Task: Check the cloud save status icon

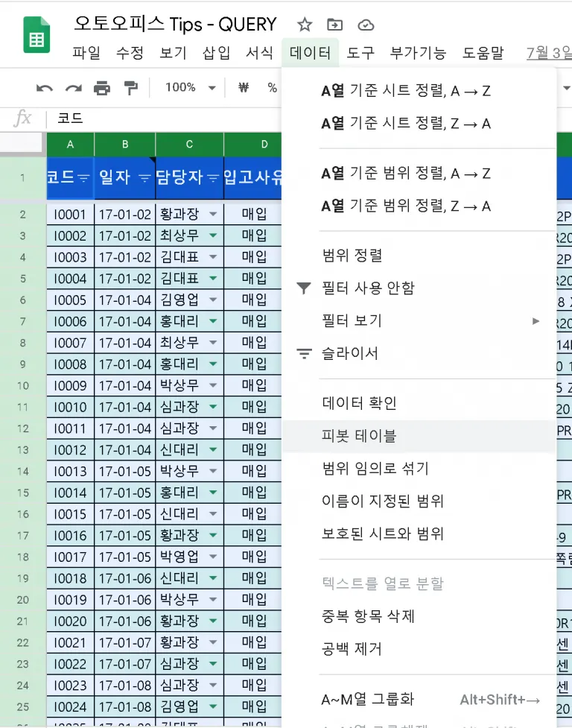Action: [x=366, y=25]
